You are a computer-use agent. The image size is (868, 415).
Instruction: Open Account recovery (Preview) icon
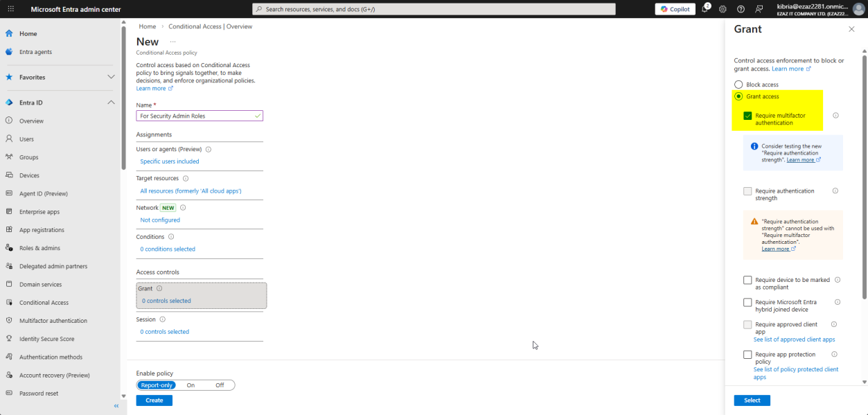click(x=9, y=375)
